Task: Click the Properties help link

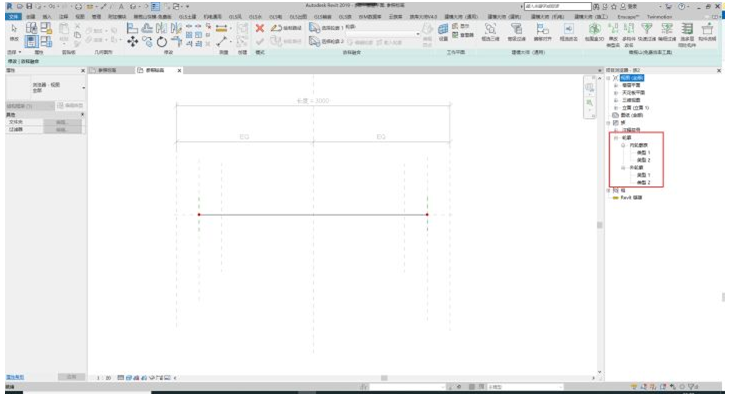Action: point(15,377)
